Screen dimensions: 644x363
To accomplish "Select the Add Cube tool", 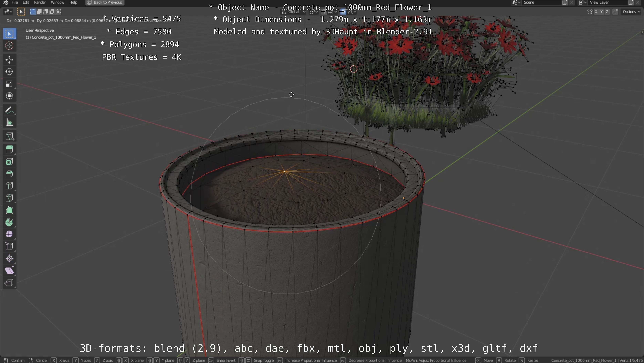I will click(x=9, y=136).
